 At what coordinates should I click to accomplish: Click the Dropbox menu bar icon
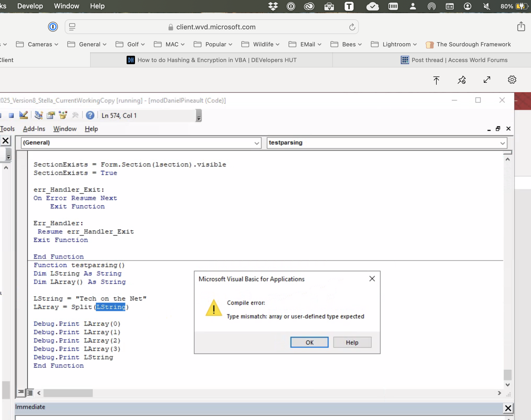(x=273, y=6)
